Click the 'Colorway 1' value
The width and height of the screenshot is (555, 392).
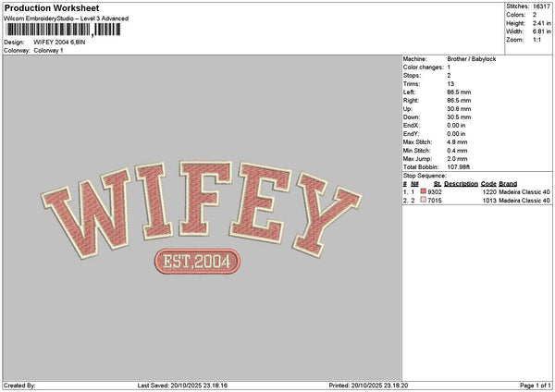[48, 51]
